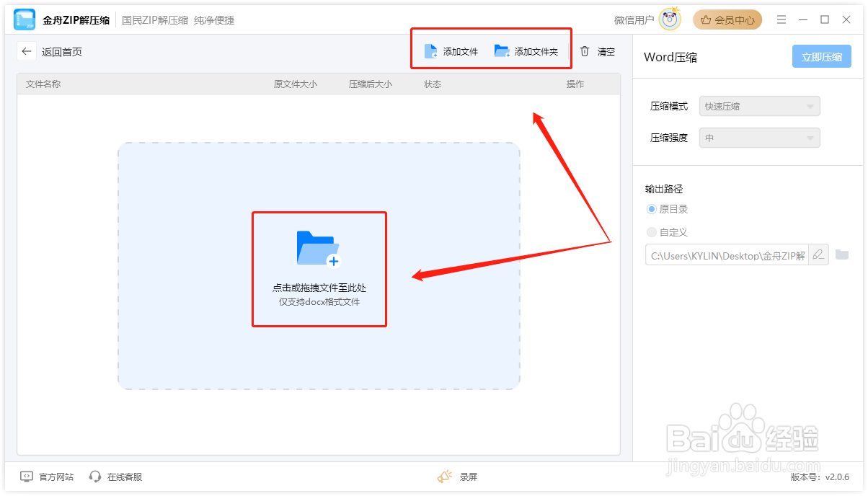Click the 金舟ZIP解压缩 app logo icon
Viewport: 868px width, 496px height.
tap(25, 19)
